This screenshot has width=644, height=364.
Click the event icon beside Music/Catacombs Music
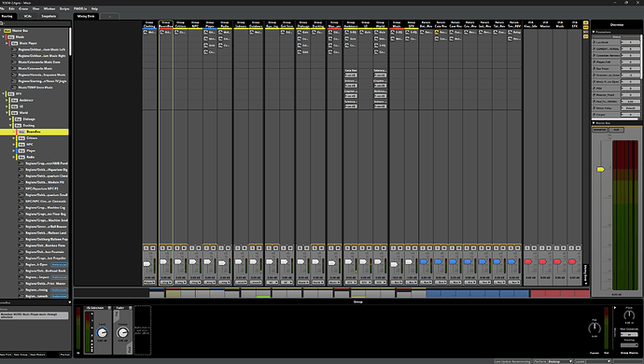[14, 69]
